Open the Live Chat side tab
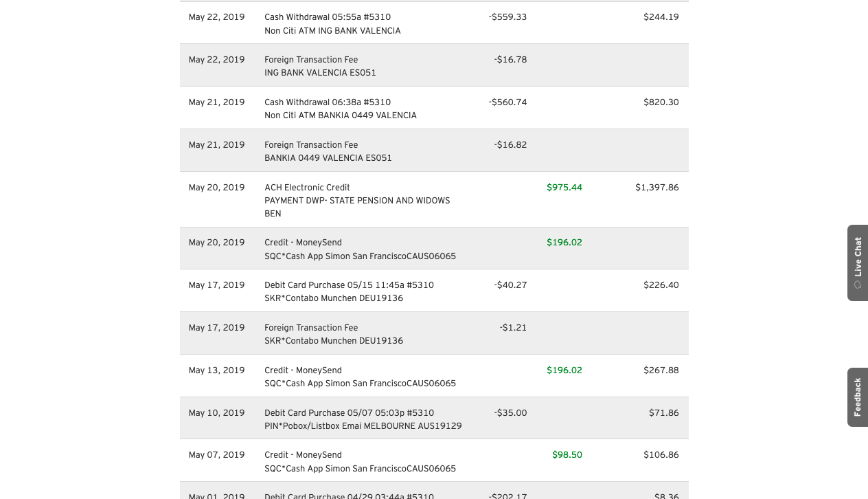This screenshot has height=499, width=868. [x=858, y=256]
